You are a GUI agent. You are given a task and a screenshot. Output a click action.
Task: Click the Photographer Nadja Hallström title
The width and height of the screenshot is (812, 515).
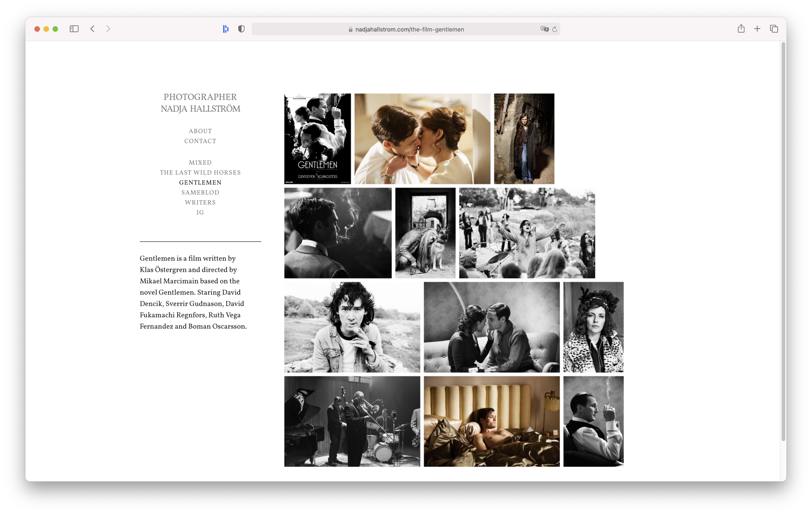tap(200, 103)
